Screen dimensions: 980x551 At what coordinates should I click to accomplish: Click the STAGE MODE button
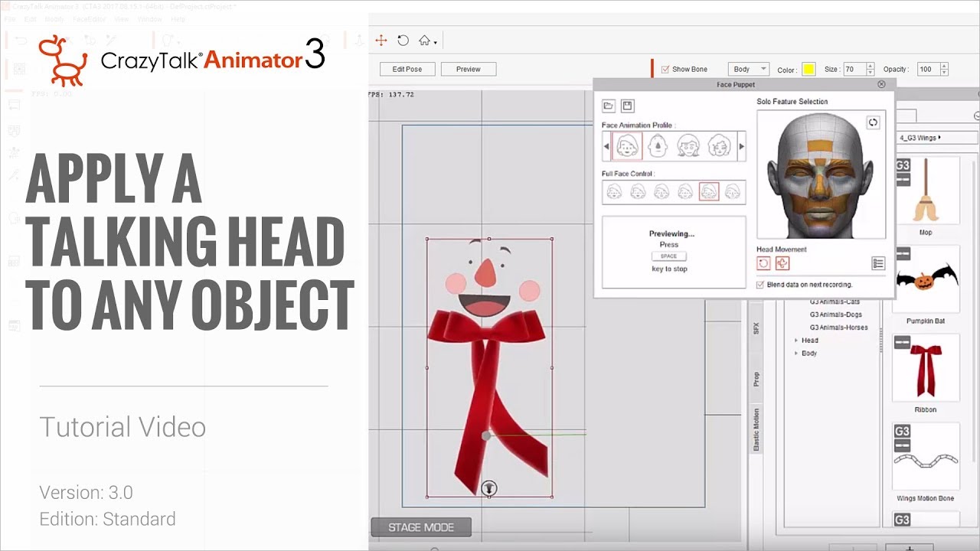(x=420, y=527)
